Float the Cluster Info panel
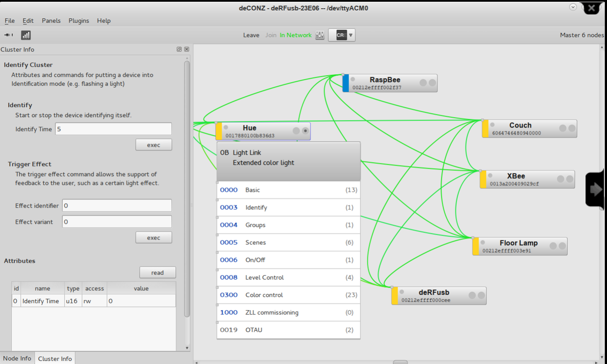 pyautogui.click(x=179, y=49)
